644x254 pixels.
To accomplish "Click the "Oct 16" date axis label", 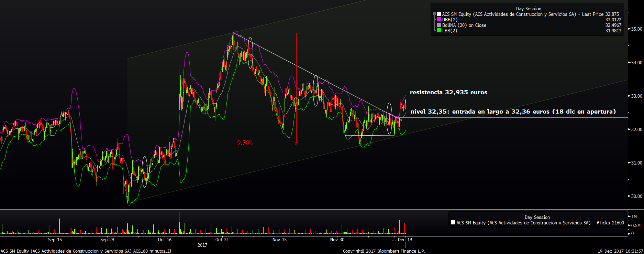I will point(165,240).
